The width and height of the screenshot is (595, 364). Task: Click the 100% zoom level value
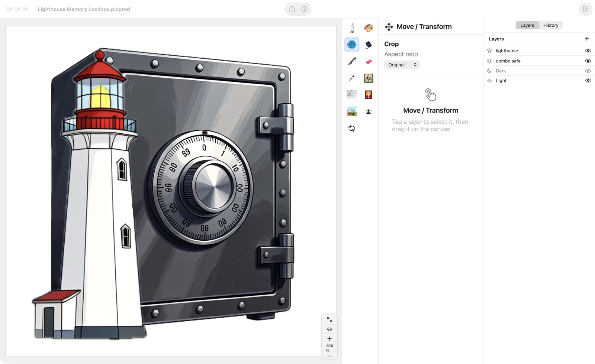pyautogui.click(x=329, y=348)
